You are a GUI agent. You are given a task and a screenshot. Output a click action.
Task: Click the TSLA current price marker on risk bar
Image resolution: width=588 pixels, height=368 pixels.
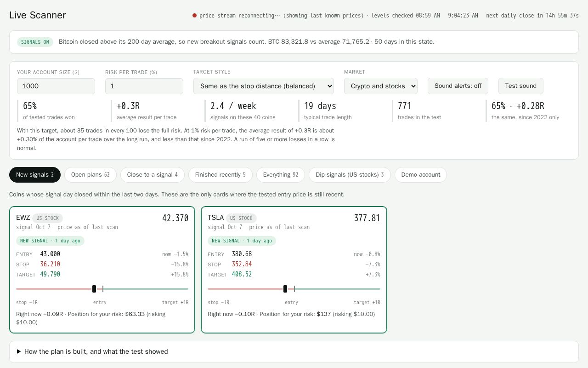point(285,289)
